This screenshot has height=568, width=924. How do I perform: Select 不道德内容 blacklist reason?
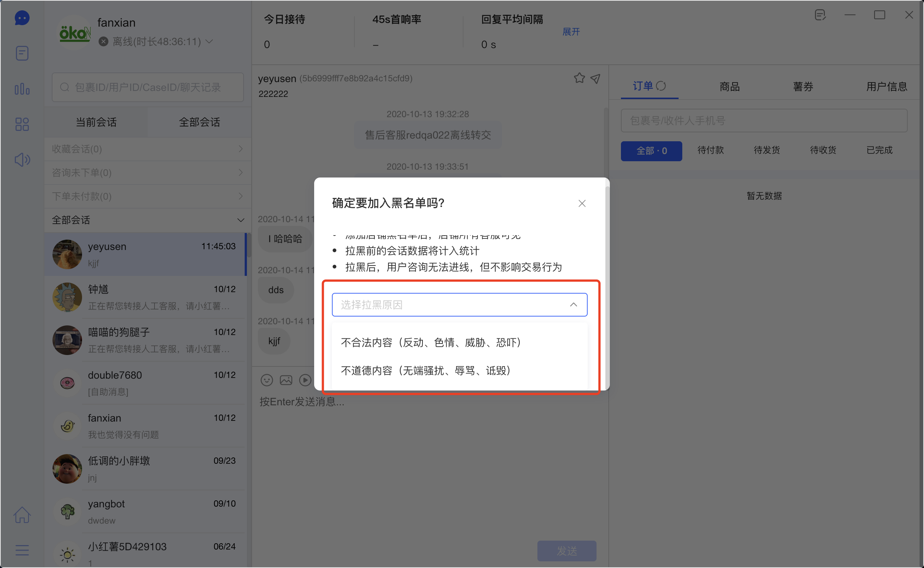click(425, 371)
